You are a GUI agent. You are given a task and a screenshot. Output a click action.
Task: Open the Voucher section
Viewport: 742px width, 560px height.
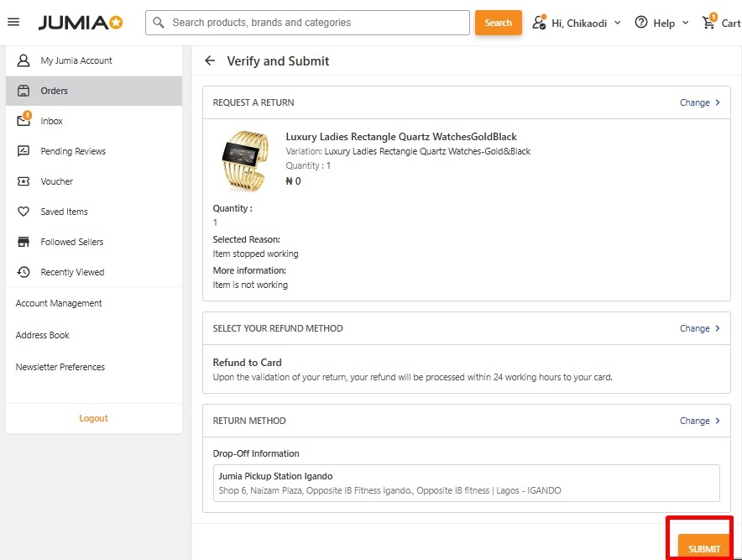(x=56, y=181)
